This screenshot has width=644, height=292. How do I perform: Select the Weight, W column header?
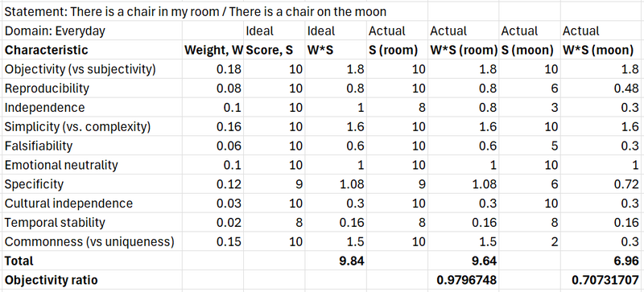click(x=213, y=50)
